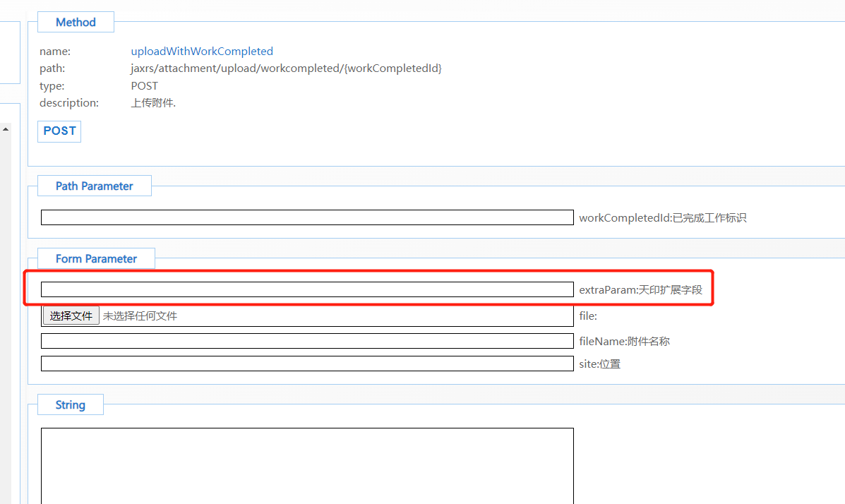Screen dimensions: 845x504
Task: Select the Path Parameter section heading
Action: [95, 186]
